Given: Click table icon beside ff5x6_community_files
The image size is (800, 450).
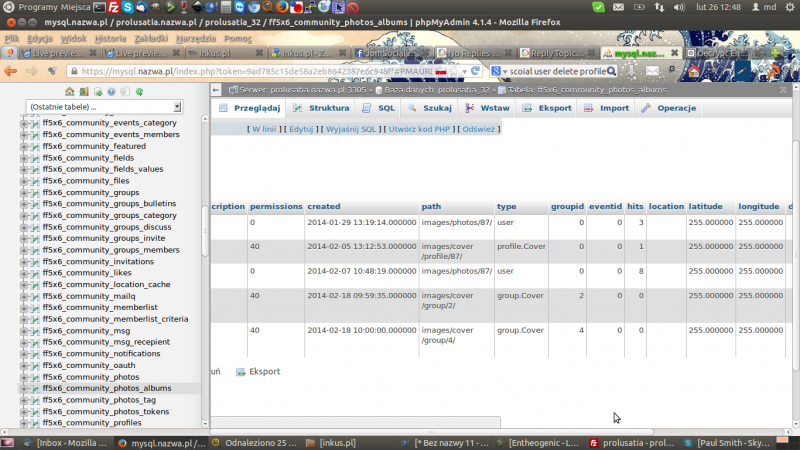Looking at the screenshot, I should click(x=35, y=181).
